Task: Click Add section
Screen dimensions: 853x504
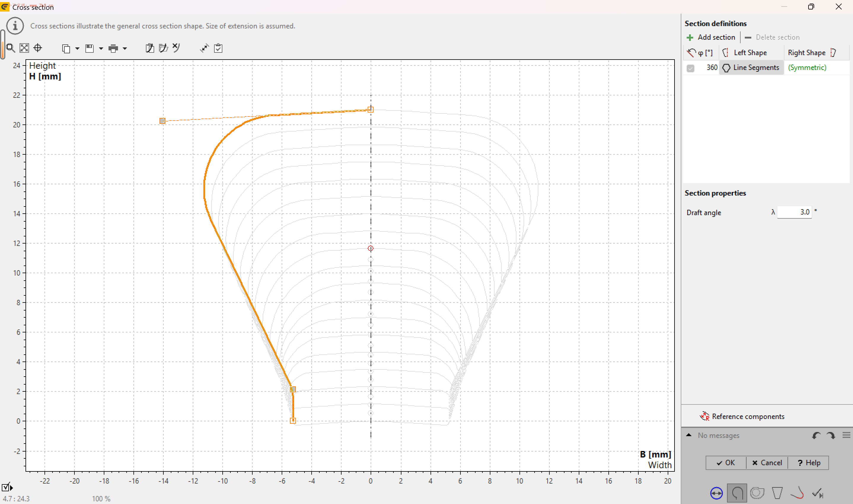Action: [711, 37]
